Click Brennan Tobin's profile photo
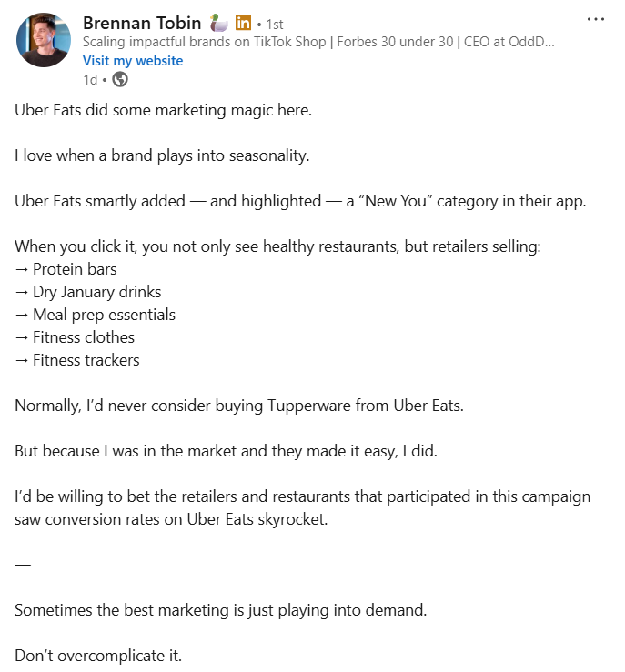 [44, 41]
